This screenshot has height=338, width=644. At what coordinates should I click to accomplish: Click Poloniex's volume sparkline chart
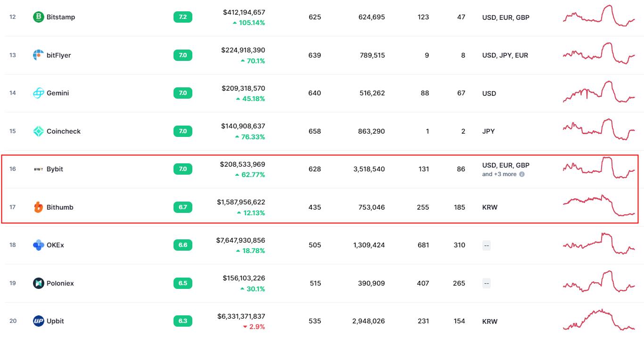click(599, 281)
